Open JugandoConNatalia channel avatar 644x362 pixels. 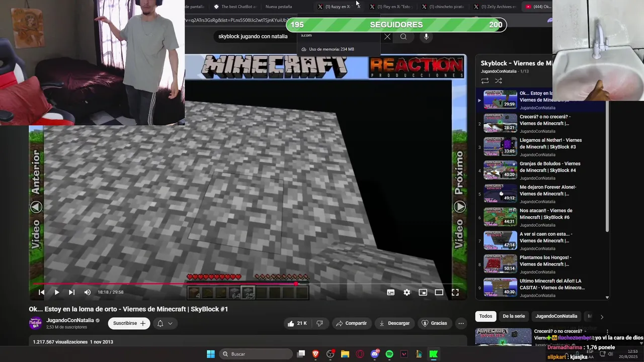[x=35, y=323]
